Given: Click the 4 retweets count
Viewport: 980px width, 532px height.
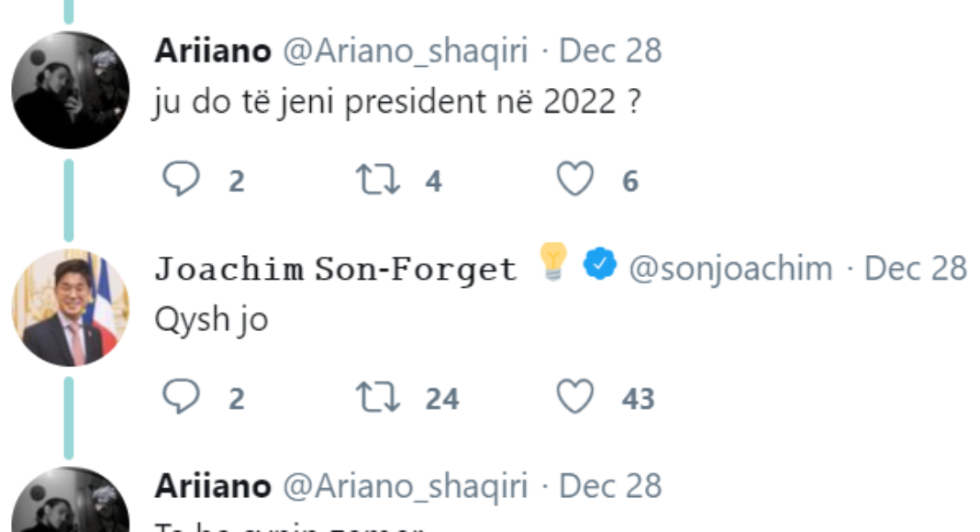Looking at the screenshot, I should click(433, 182).
